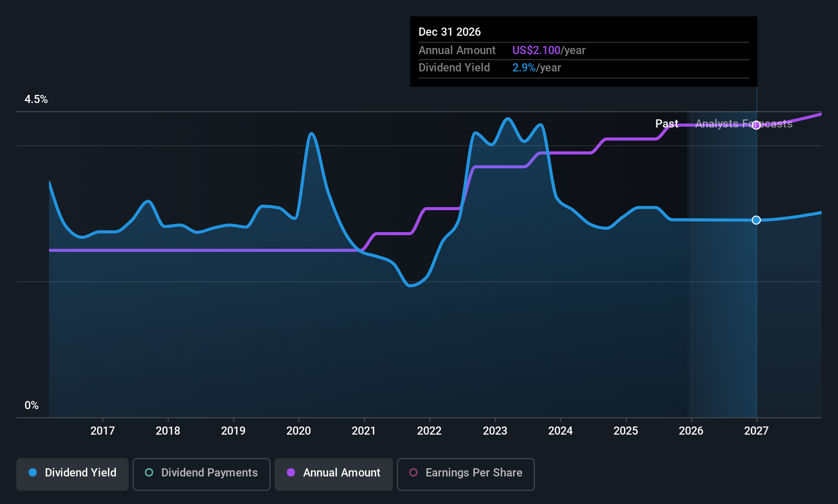
Task: Click the US$2.100/year value in the tooltip
Action: tap(549, 51)
